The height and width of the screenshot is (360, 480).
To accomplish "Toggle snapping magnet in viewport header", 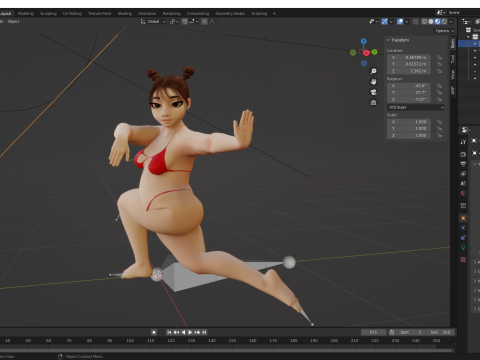I will click(x=184, y=22).
